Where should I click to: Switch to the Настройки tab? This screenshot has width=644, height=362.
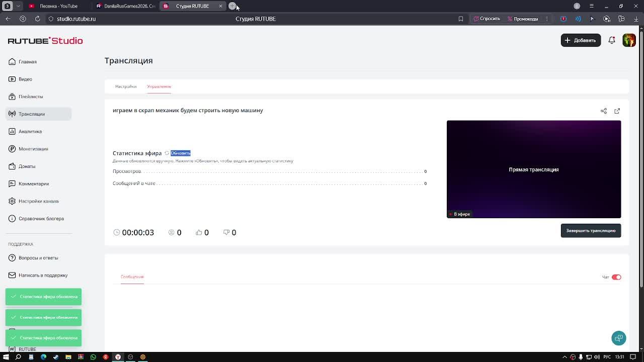(126, 86)
